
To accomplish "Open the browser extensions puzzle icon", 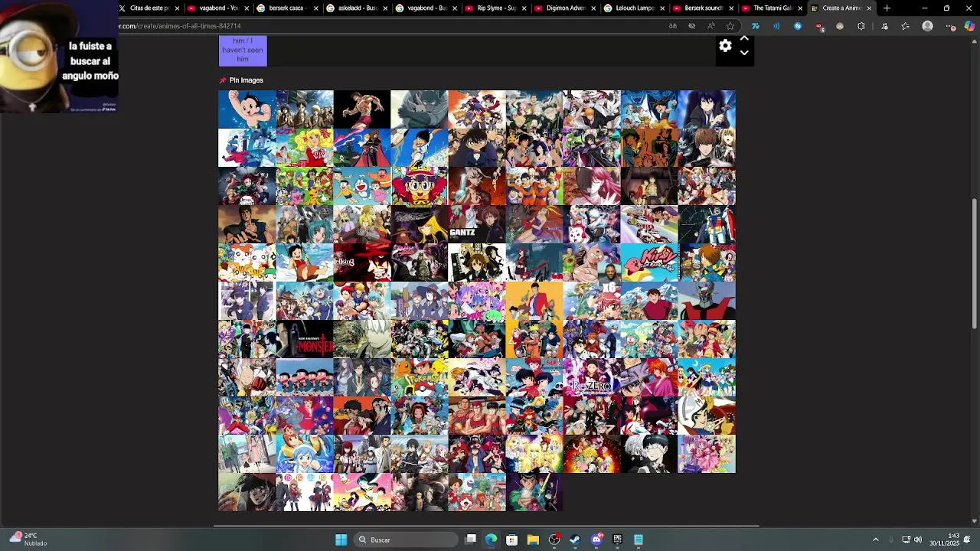I will tap(861, 26).
